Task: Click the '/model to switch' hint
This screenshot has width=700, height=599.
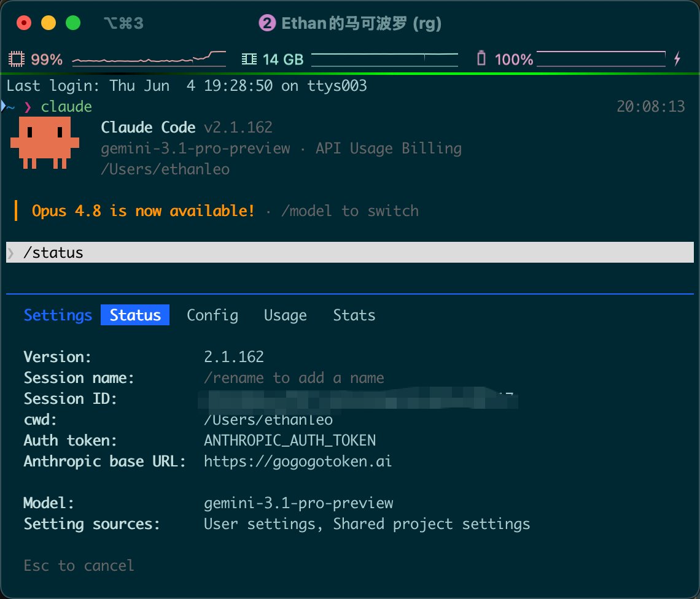Action: tap(350, 211)
